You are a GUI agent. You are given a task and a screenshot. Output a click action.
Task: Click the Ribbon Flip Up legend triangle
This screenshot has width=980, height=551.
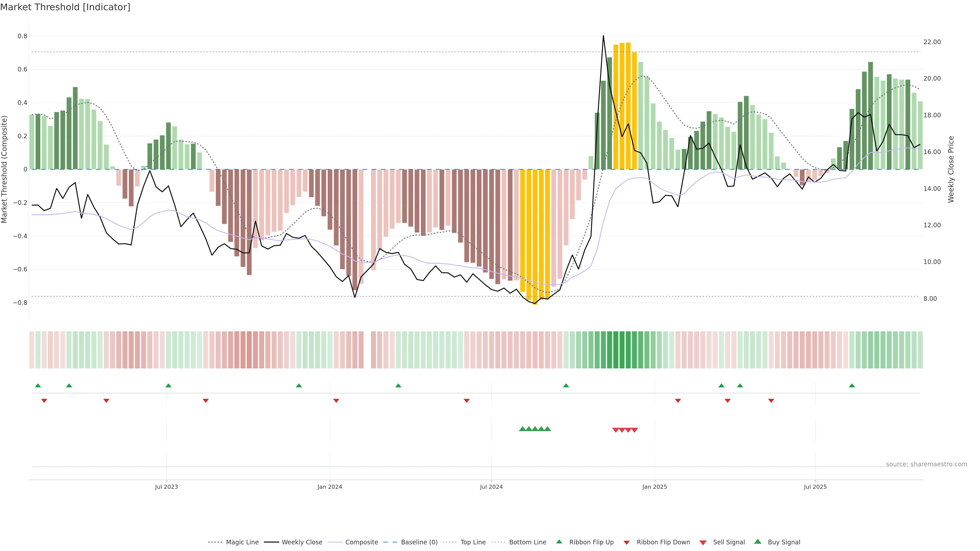[x=559, y=542]
